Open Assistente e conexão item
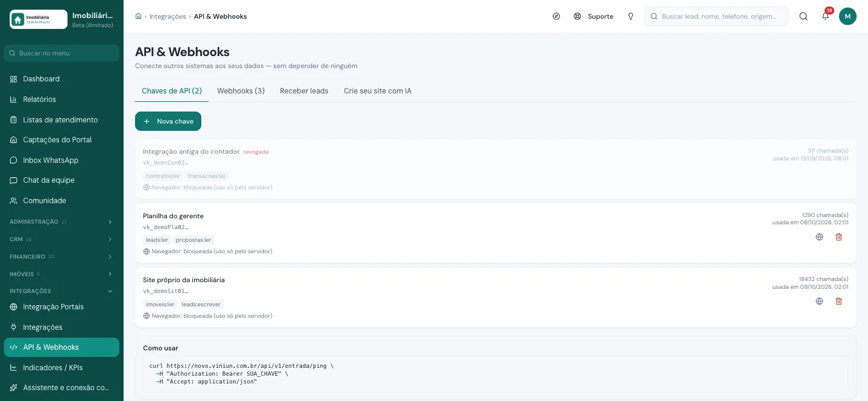The image size is (868, 401). click(x=61, y=388)
